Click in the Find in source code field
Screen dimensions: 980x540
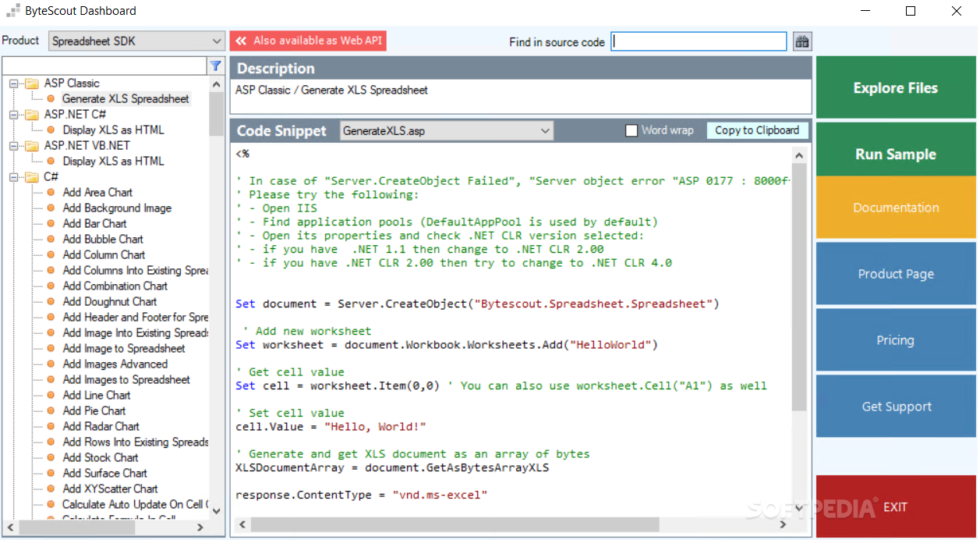tap(699, 41)
